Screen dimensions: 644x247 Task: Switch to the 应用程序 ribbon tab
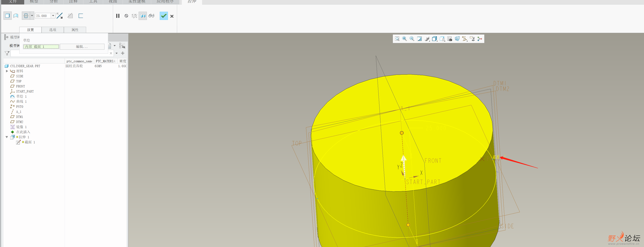click(165, 2)
